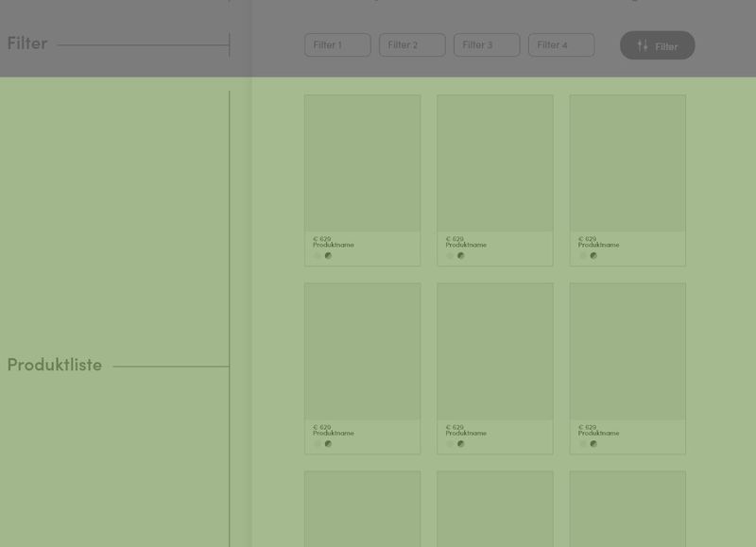The width and height of the screenshot is (756, 547).
Task: Open the first product card in the top row
Action: [363, 180]
